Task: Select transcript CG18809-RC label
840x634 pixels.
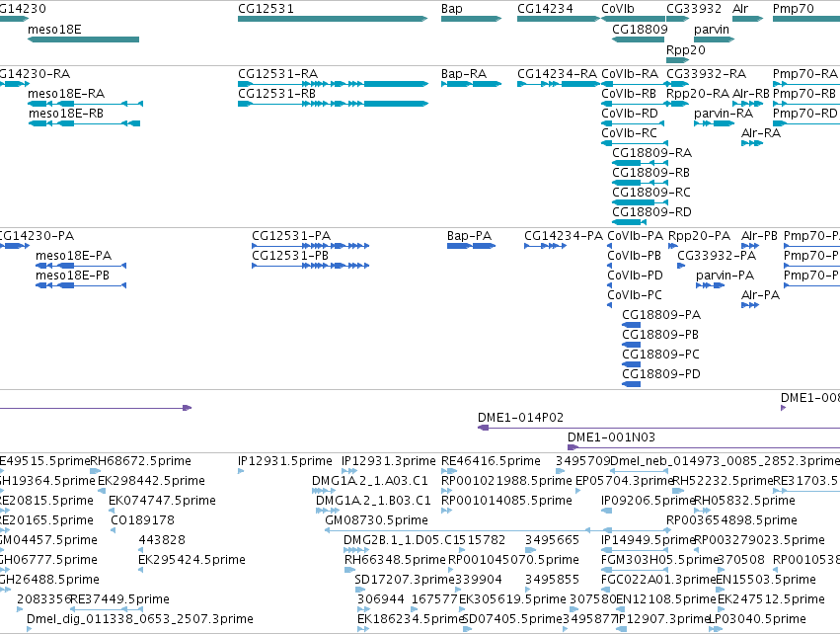Action: (651, 192)
